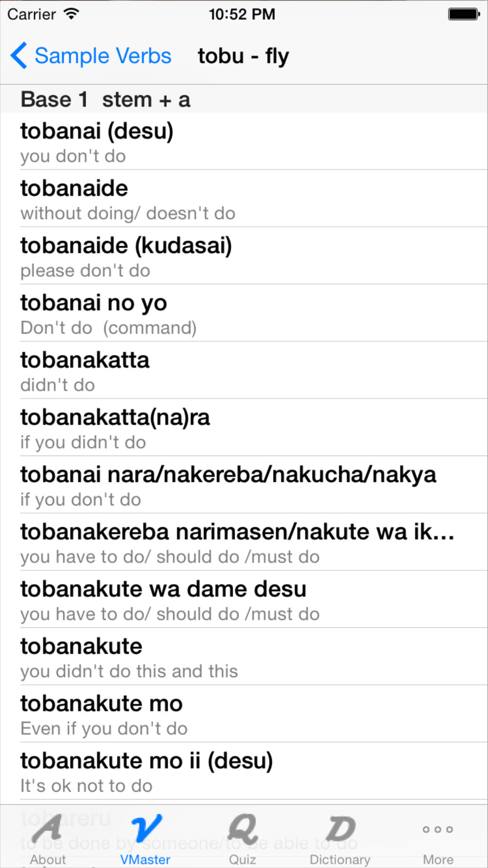
Task: Tap the More dots icon
Action: 438,829
